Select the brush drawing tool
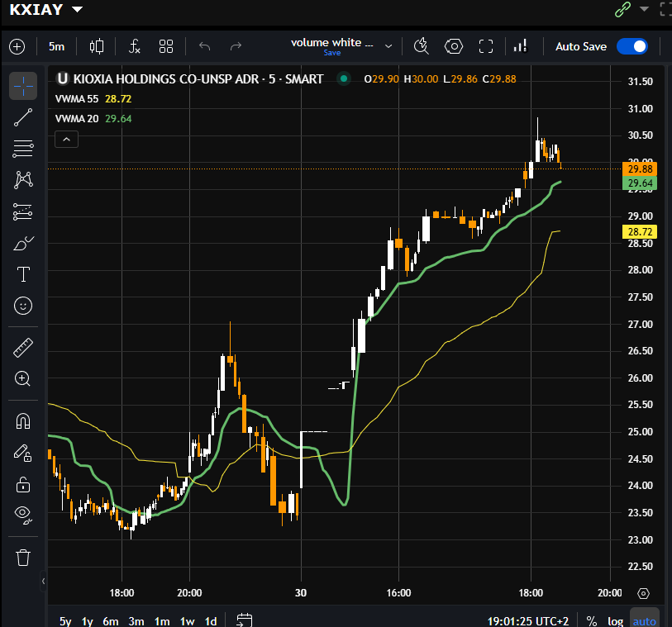 23,243
